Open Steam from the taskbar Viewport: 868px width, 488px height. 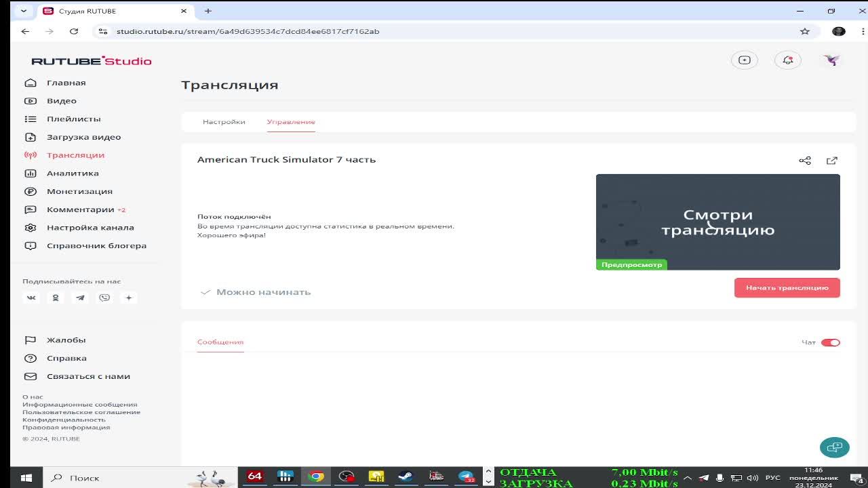click(406, 477)
